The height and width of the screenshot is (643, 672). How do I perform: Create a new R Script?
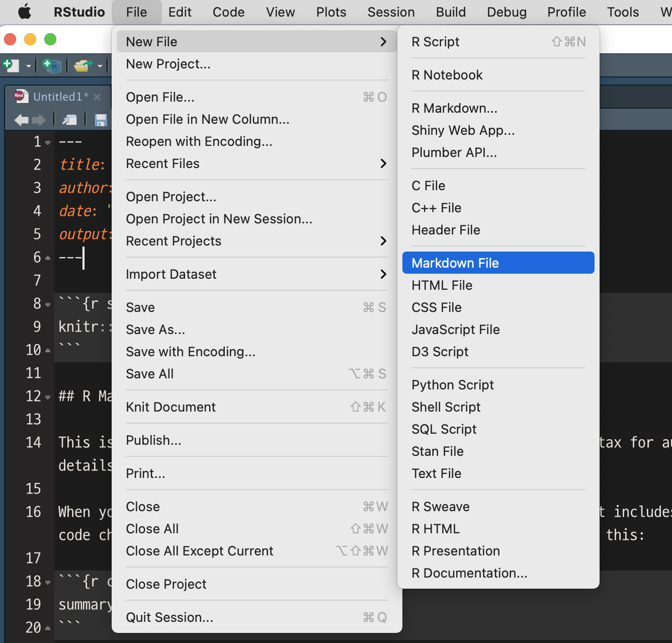tap(498, 42)
